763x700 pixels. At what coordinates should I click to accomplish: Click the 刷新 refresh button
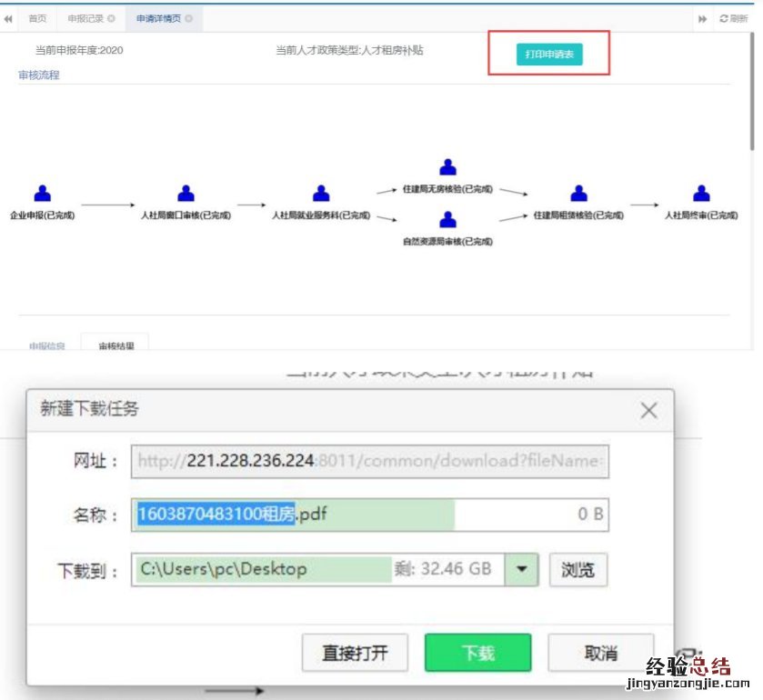(x=733, y=18)
